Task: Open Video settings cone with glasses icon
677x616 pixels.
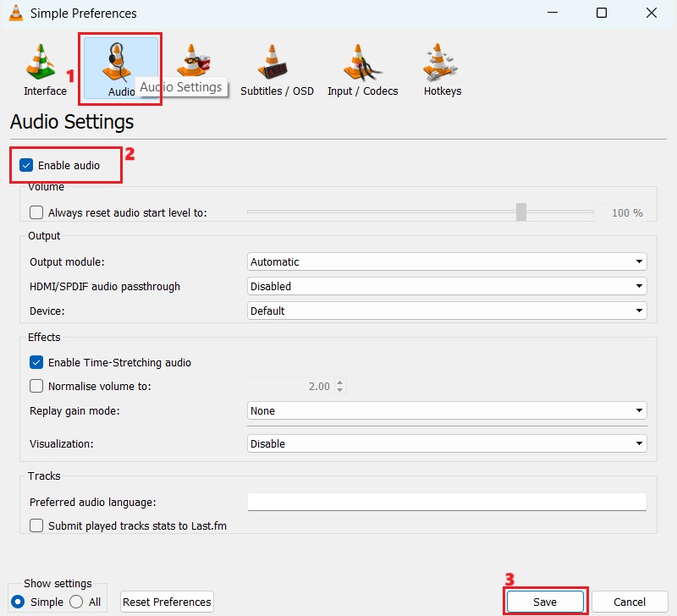Action: [x=193, y=60]
